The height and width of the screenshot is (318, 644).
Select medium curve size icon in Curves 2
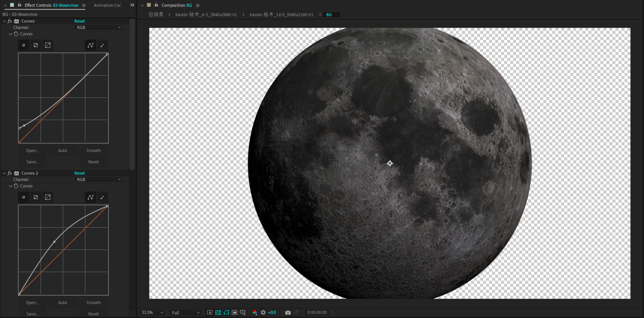[x=36, y=197]
